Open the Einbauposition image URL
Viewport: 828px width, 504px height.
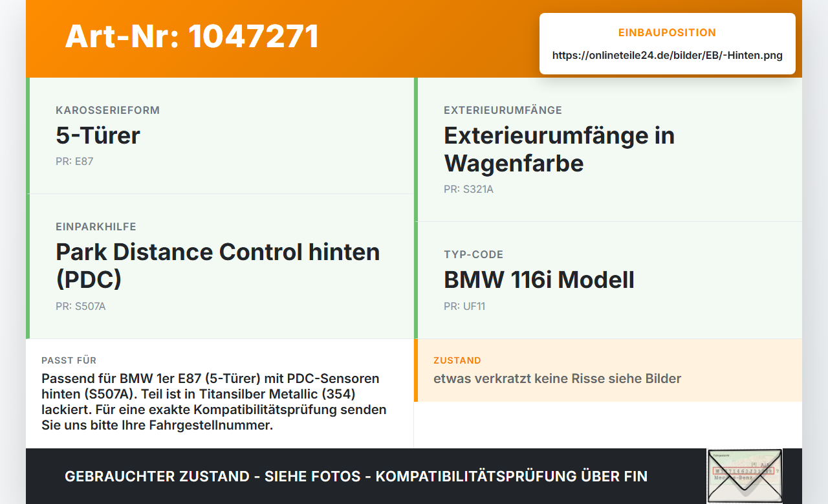coord(668,56)
